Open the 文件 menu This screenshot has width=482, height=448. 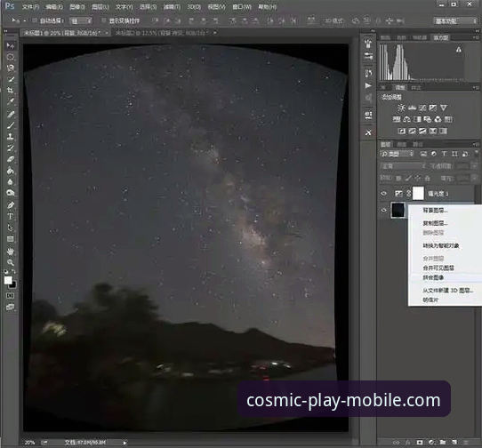point(31,6)
